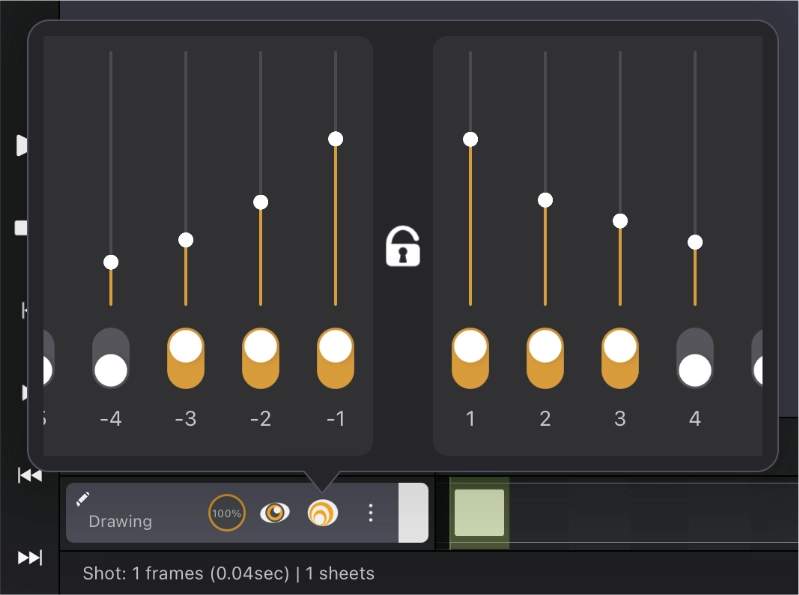The width and height of the screenshot is (799, 595).
Task: Adjust opacity slider handle for frame 2
Action: coord(545,200)
